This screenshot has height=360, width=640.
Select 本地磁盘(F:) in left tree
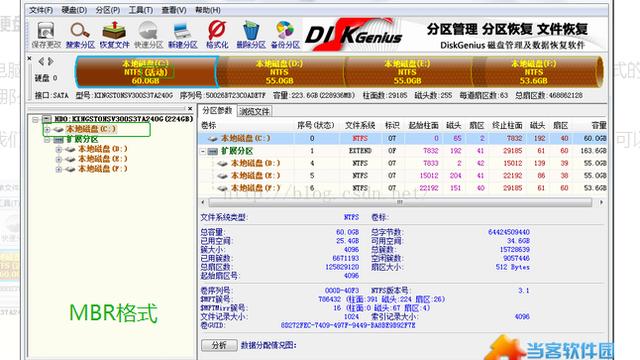pyautogui.click(x=103, y=169)
